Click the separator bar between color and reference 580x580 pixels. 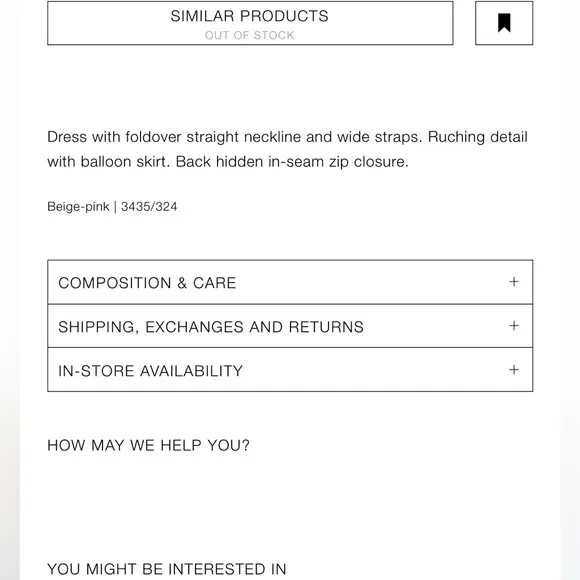point(115,206)
